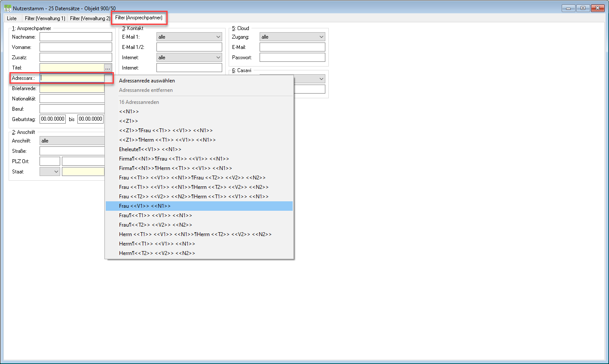Click the Anschrift dropdown showing alle
Image resolution: width=609 pixels, height=364 pixels.
point(72,141)
